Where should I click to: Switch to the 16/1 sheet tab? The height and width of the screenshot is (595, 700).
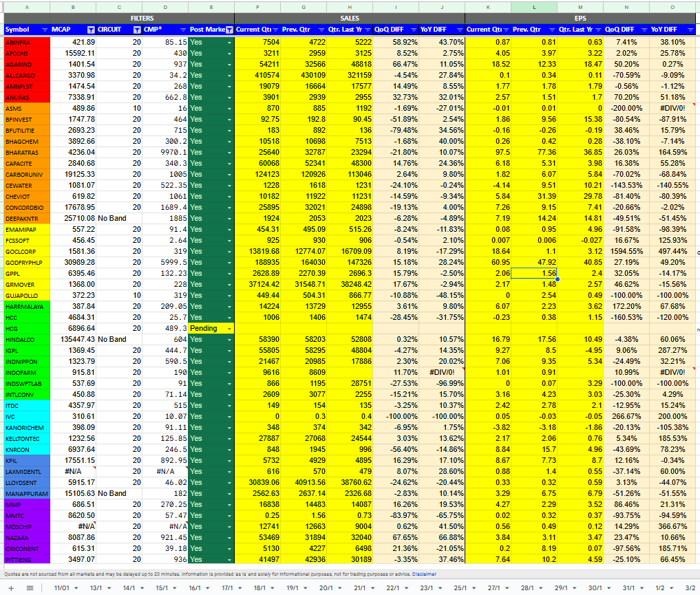click(x=195, y=588)
